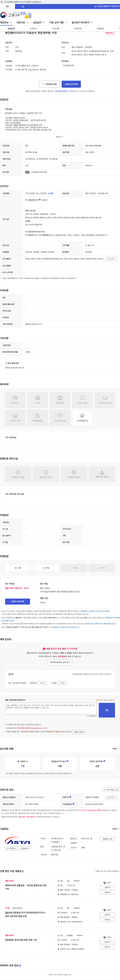This screenshot has height=980, width=120.
Task: Click the ASTA company logo
Action: 17,841
